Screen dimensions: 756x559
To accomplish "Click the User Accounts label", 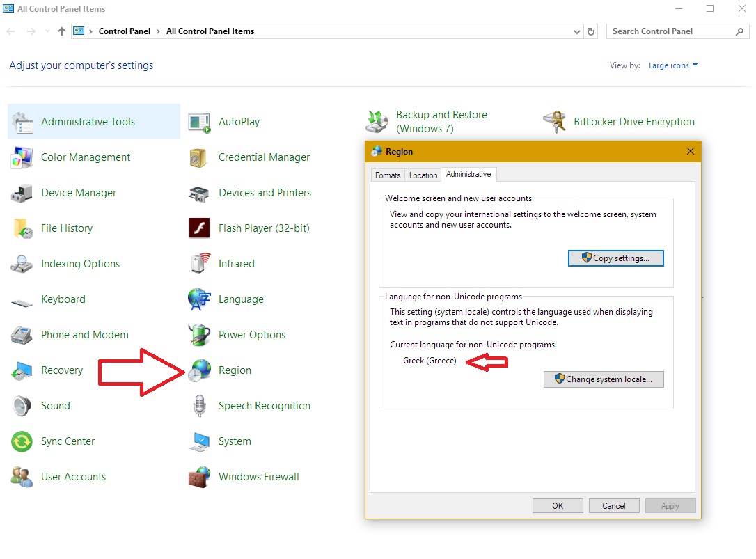I will (73, 477).
